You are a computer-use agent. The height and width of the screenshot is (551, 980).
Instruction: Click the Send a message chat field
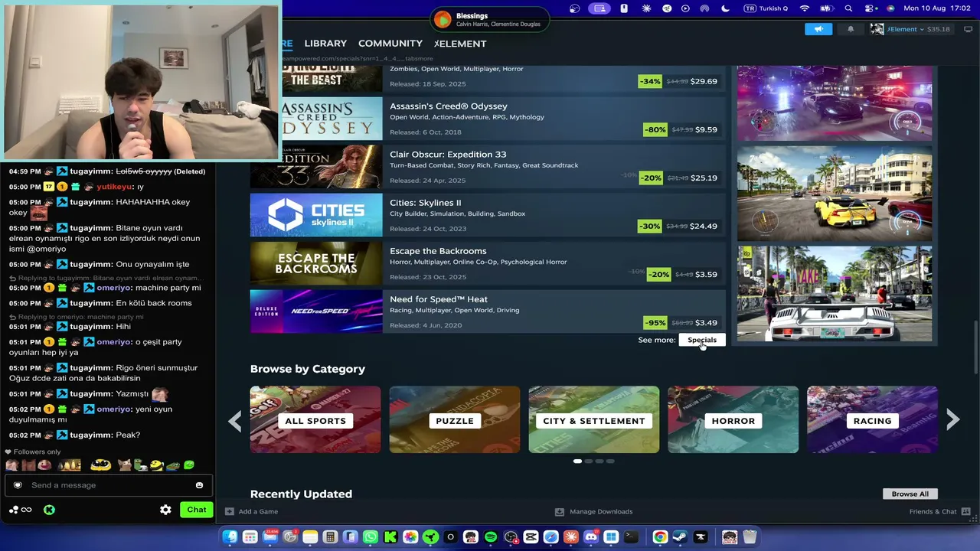point(109,485)
